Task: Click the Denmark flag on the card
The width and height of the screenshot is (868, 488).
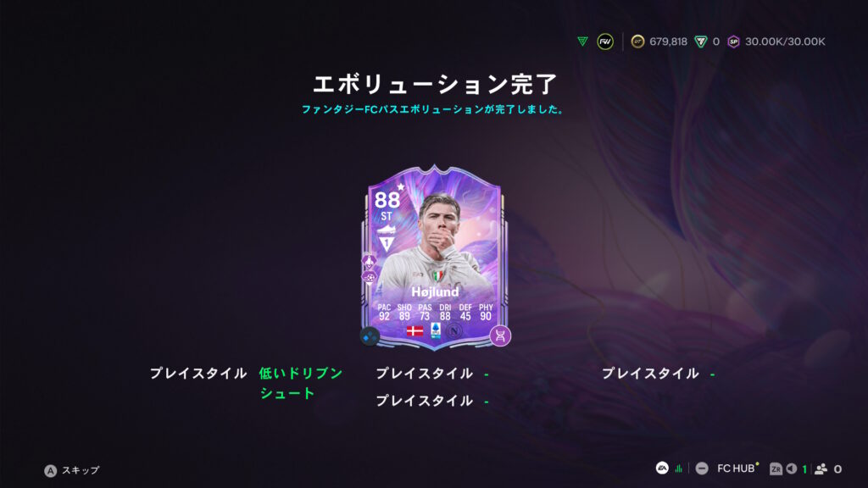Action: point(415,331)
